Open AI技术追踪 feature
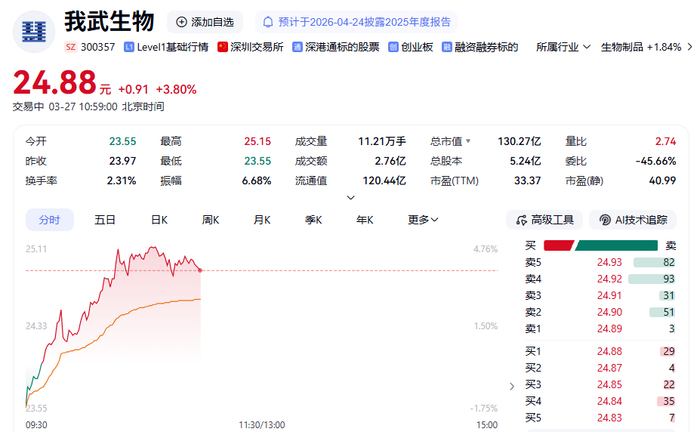Viewport: 700px width, 432px height. pyautogui.click(x=633, y=220)
